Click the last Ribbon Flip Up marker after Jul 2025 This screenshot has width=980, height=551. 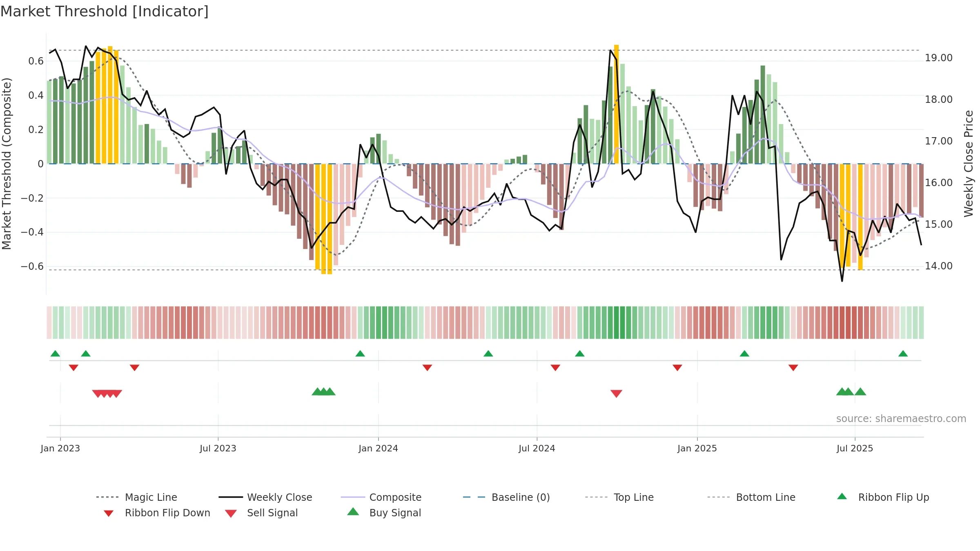[903, 353]
